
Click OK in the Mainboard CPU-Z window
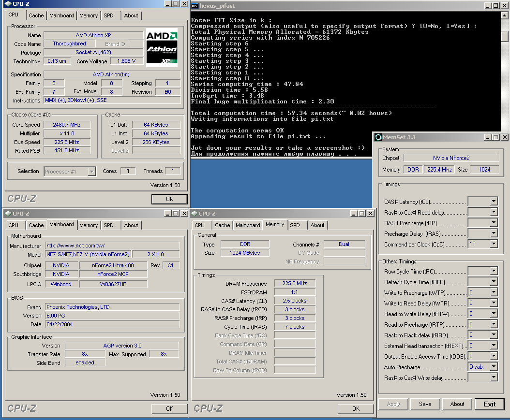(x=169, y=408)
